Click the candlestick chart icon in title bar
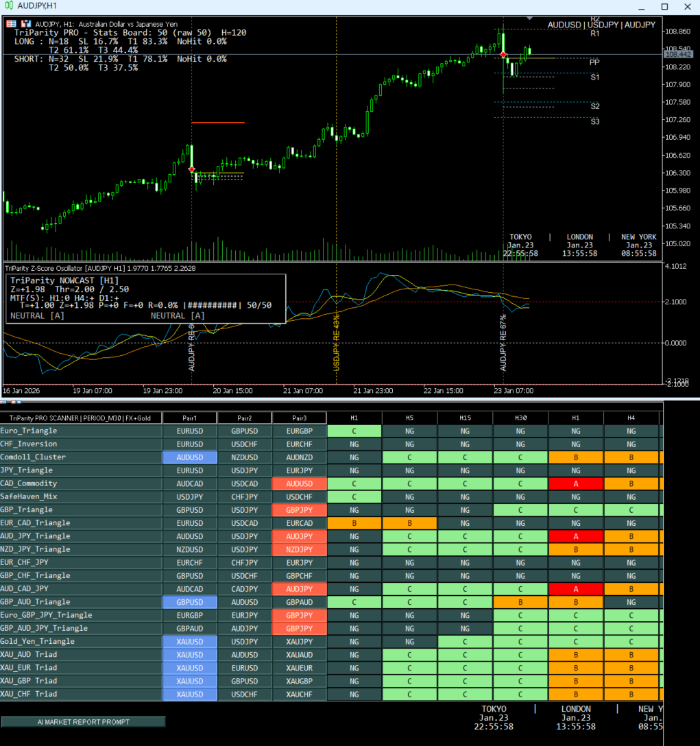The image size is (700, 746). coord(9,5)
